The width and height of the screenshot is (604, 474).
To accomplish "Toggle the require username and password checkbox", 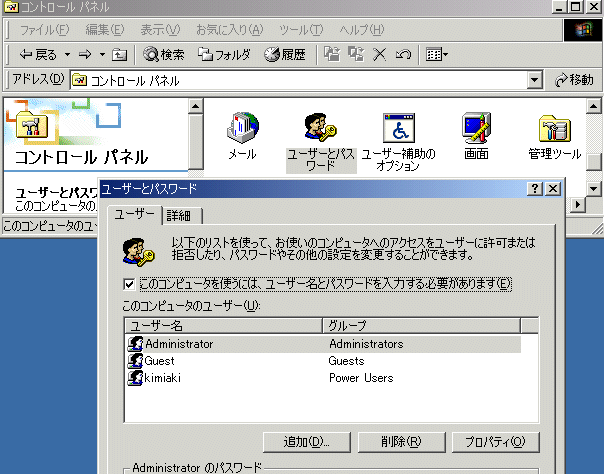I will click(129, 284).
